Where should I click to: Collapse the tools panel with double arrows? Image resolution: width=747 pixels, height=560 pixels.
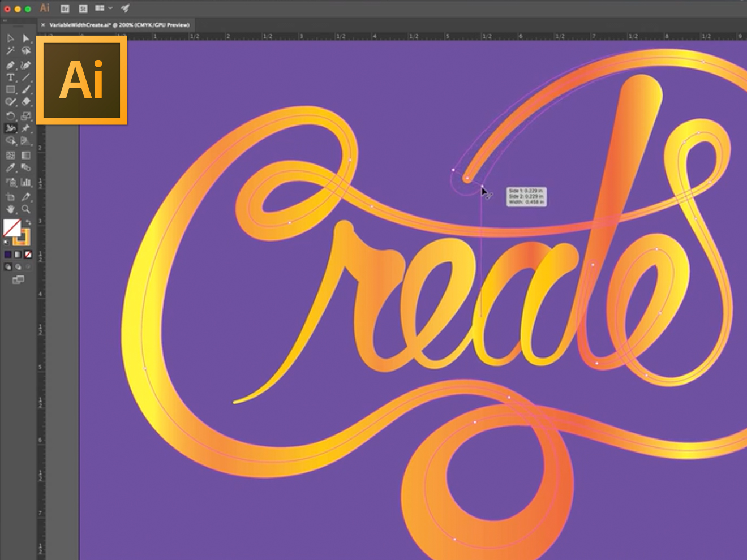point(5,21)
